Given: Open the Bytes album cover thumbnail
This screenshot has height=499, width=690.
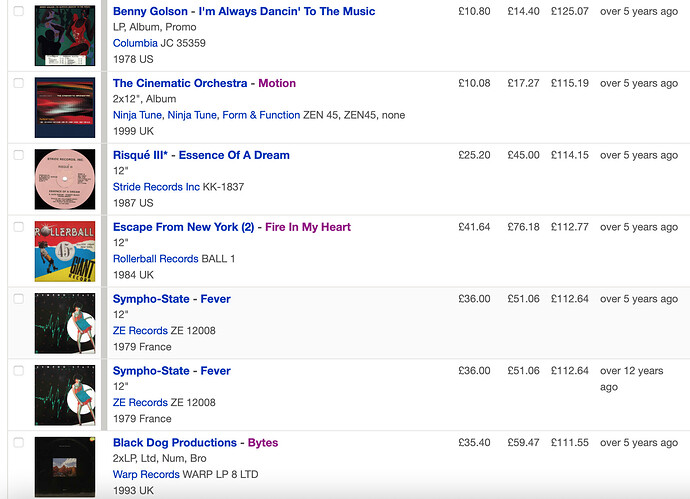Looking at the screenshot, I should (65, 467).
